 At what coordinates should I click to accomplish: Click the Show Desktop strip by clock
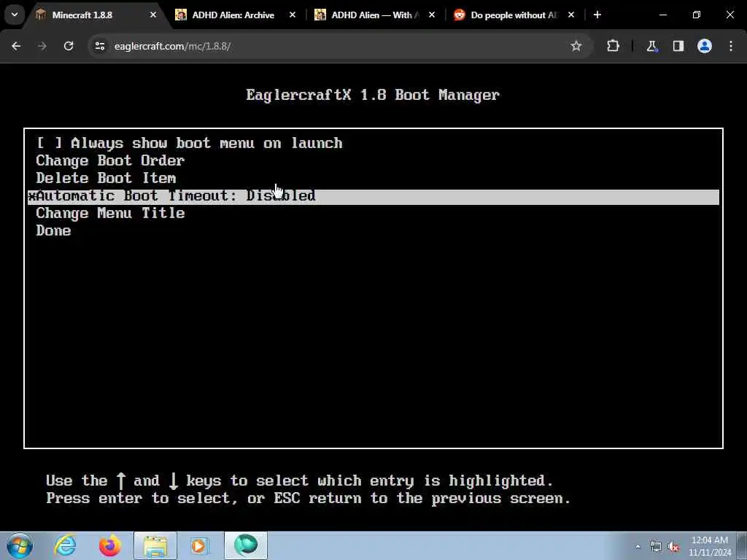(x=742, y=545)
